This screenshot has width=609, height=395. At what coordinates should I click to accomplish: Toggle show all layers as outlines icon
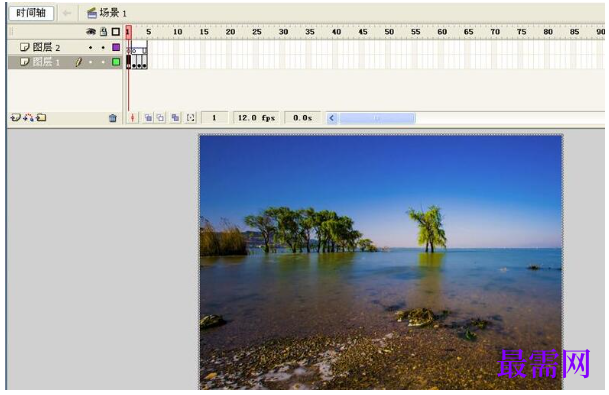tap(116, 32)
